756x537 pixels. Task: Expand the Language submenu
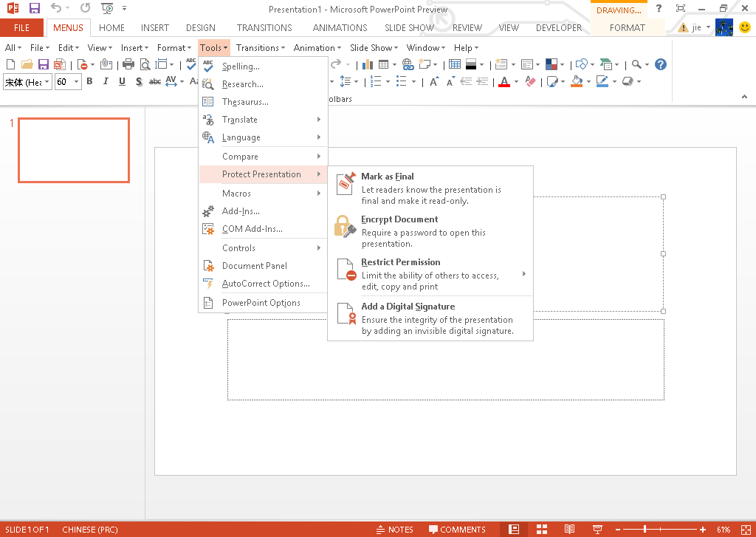(263, 137)
